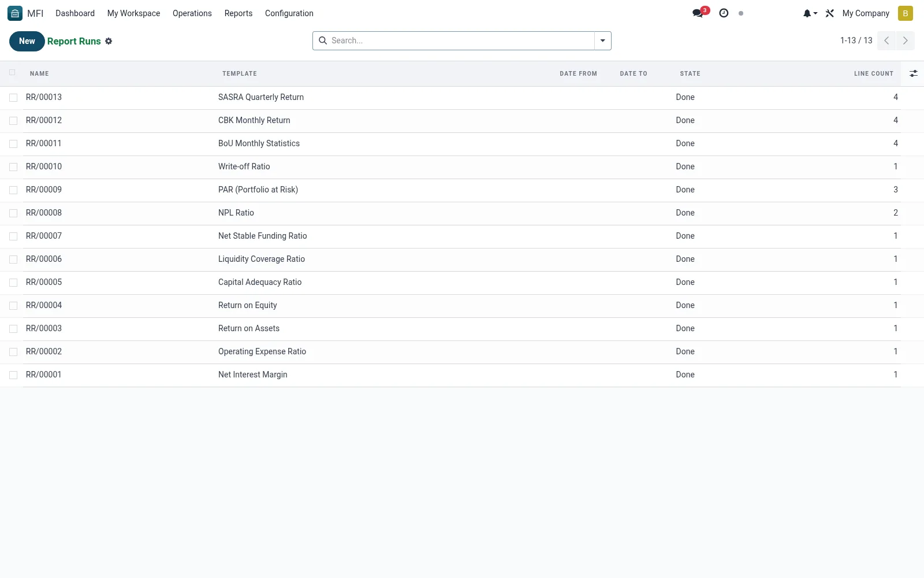This screenshot has width=924, height=578.
Task: Toggle the select-all header checkbox
Action: [12, 72]
